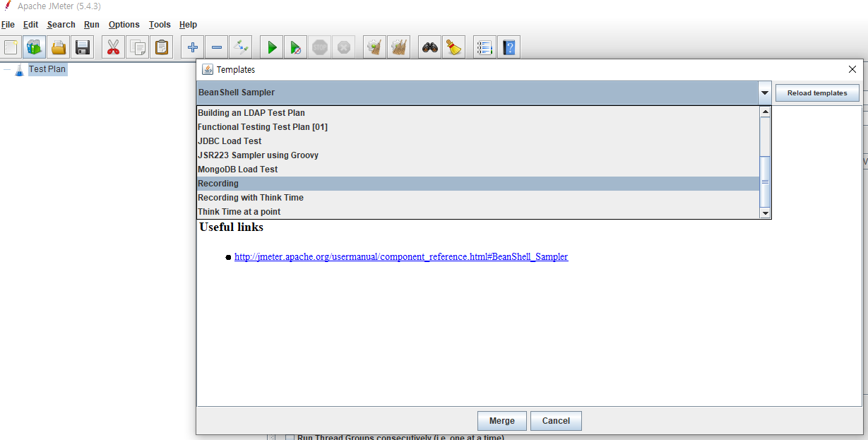This screenshot has width=868, height=440.
Task: Click the Test Plan flask icon
Action: [x=19, y=70]
